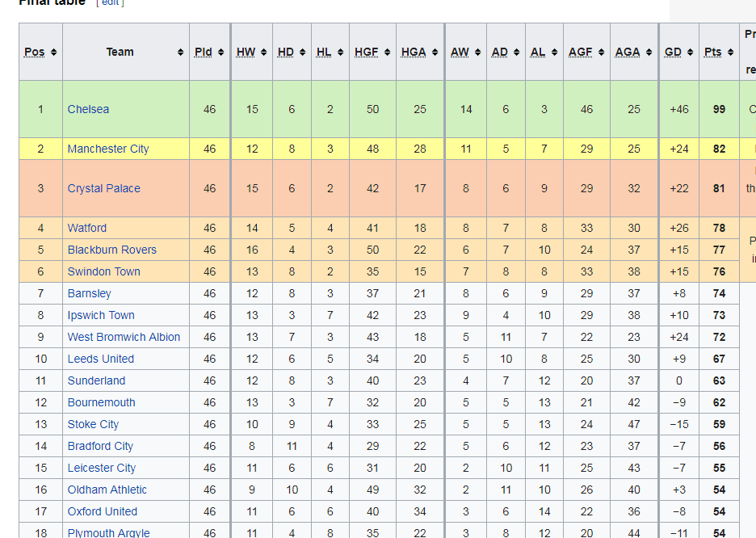Click the Pts header abbreviation
Viewport: 756px width, 538px height.
click(713, 52)
